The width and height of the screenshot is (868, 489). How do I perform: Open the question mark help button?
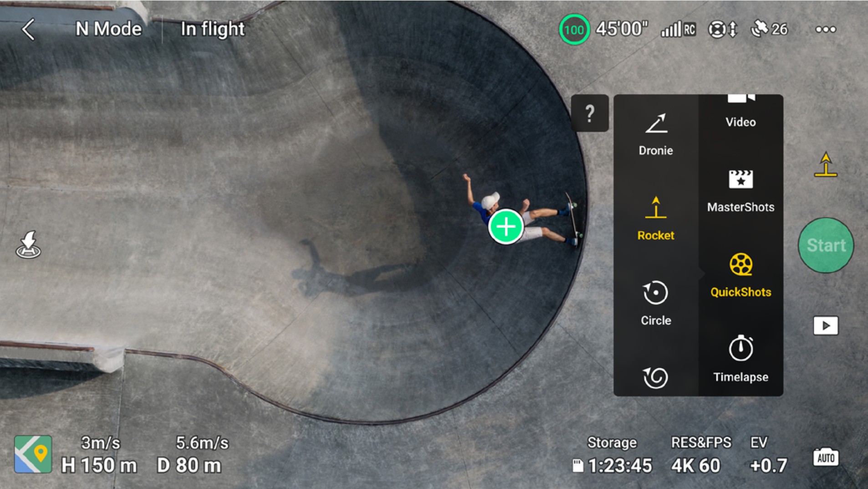(590, 113)
